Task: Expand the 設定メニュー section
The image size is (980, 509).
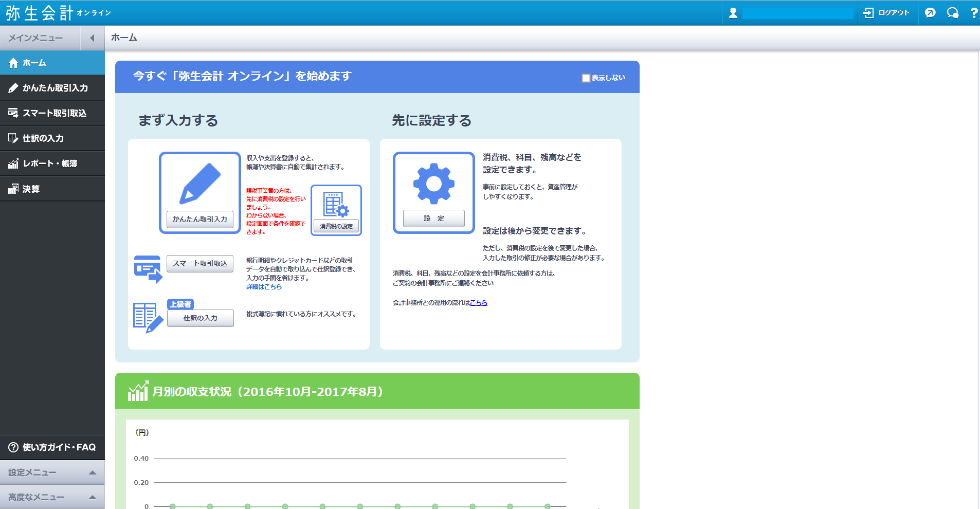Action: [x=52, y=472]
